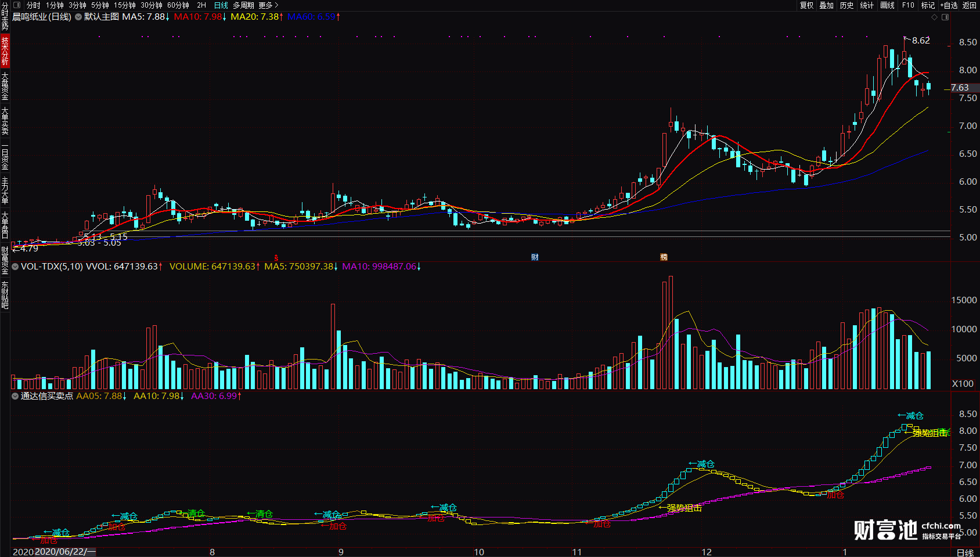
Task: Switch to 3分钟 period
Action: point(78,5)
